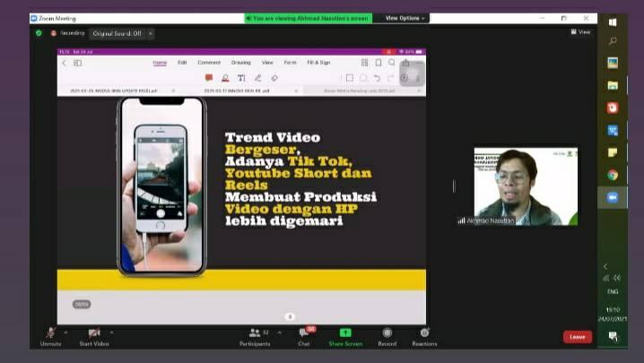The image size is (644, 363).
Task: Click Ahmad Nasution's video thumbnail
Action: pyautogui.click(x=526, y=186)
